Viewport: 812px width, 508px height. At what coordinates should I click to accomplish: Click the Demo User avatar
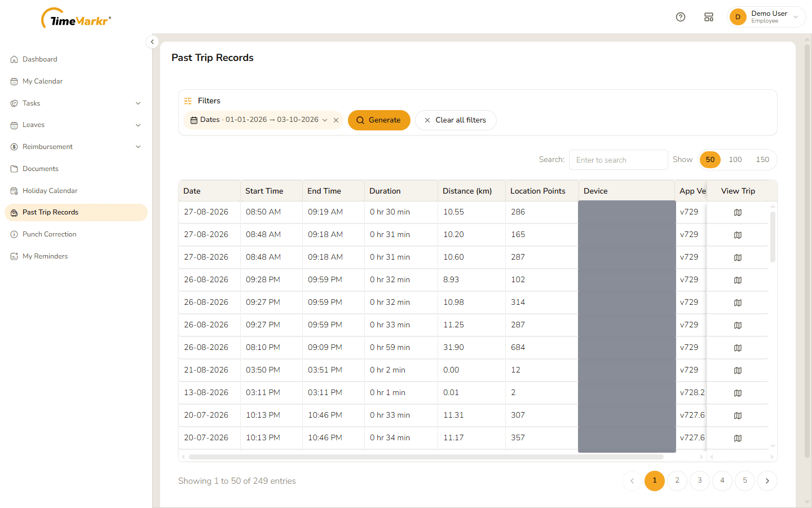738,17
